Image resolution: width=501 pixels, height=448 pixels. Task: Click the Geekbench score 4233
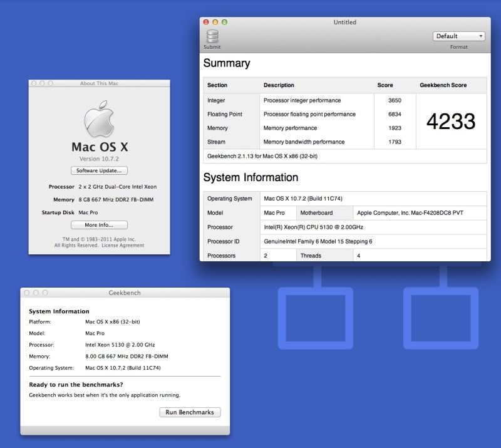point(451,121)
